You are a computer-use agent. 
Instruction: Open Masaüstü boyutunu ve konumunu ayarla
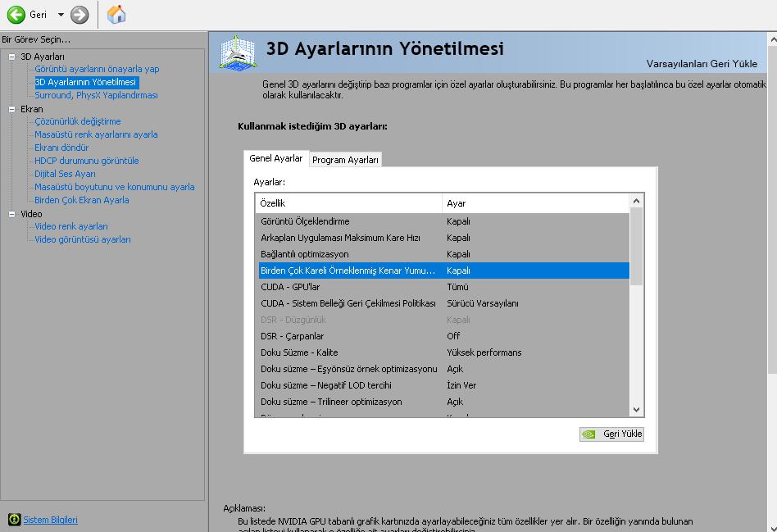tap(115, 187)
